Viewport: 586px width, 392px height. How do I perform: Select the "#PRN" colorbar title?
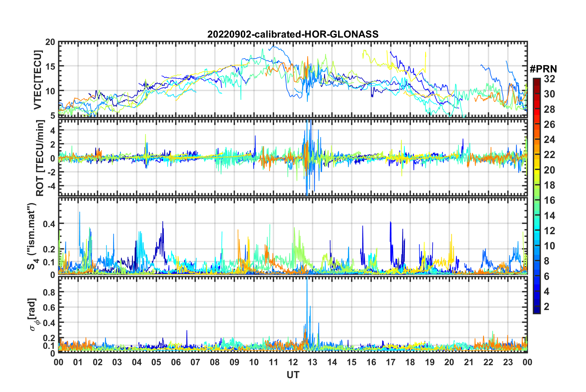pos(543,69)
